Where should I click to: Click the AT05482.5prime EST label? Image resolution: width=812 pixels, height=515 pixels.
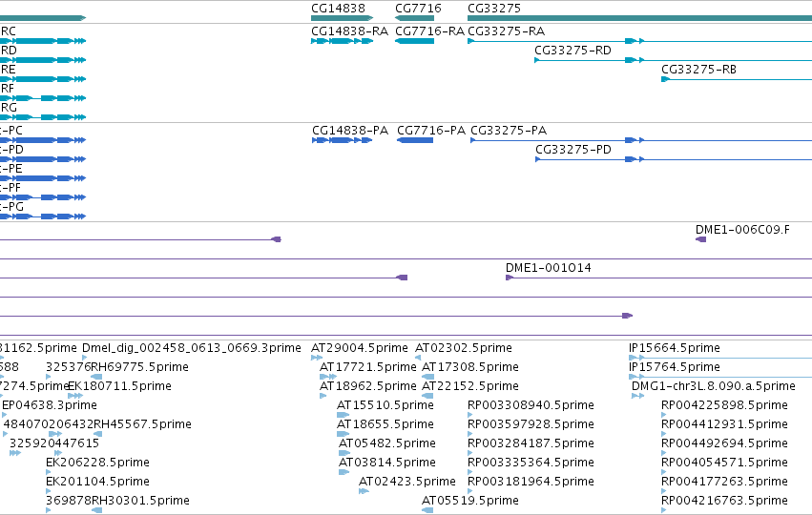pos(387,443)
